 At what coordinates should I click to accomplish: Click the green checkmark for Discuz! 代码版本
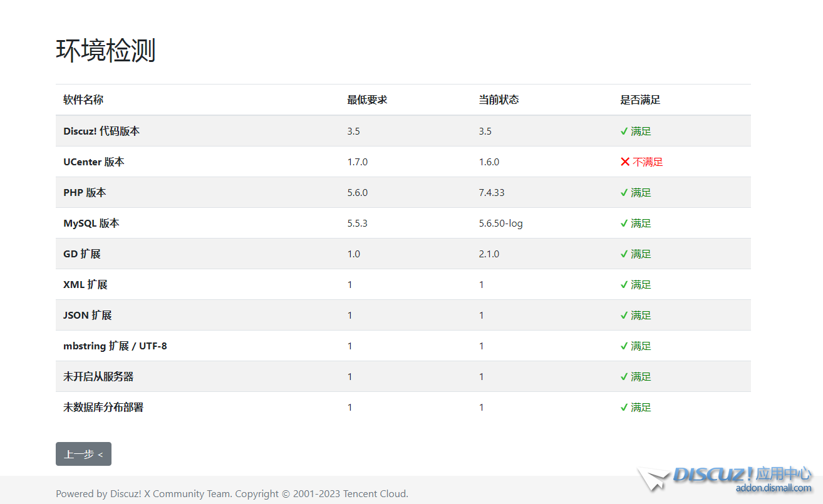point(624,131)
